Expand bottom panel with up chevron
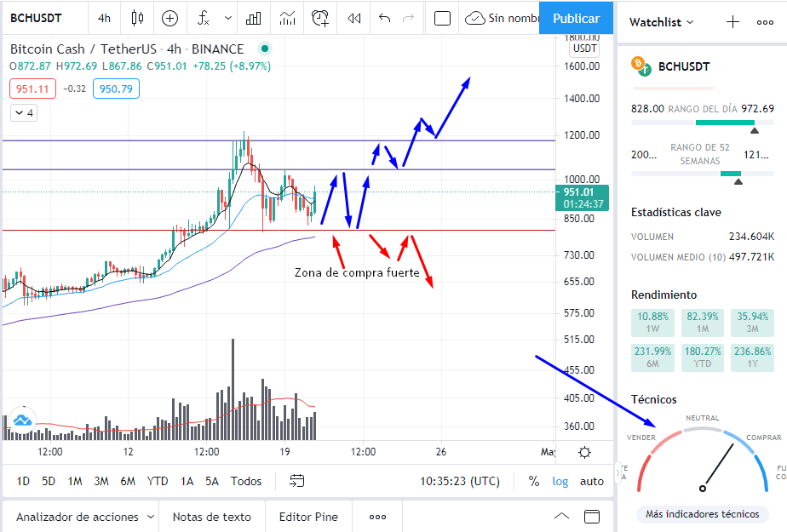This screenshot has width=787, height=532. (x=561, y=516)
